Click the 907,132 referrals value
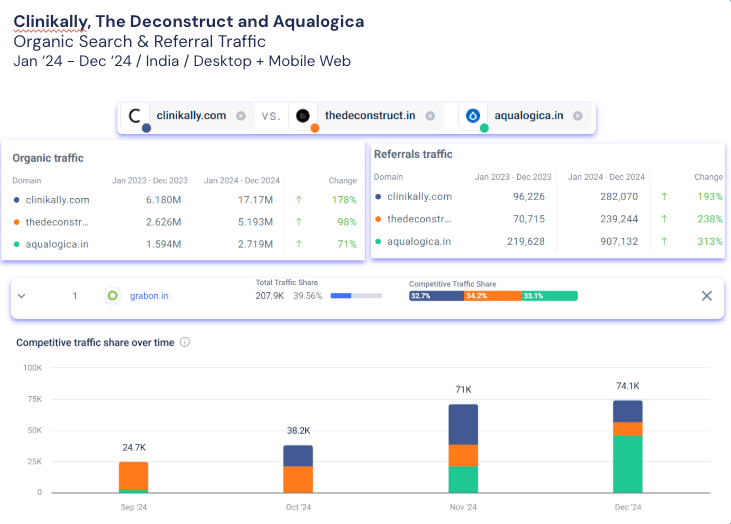The height and width of the screenshot is (524, 731). (x=619, y=241)
